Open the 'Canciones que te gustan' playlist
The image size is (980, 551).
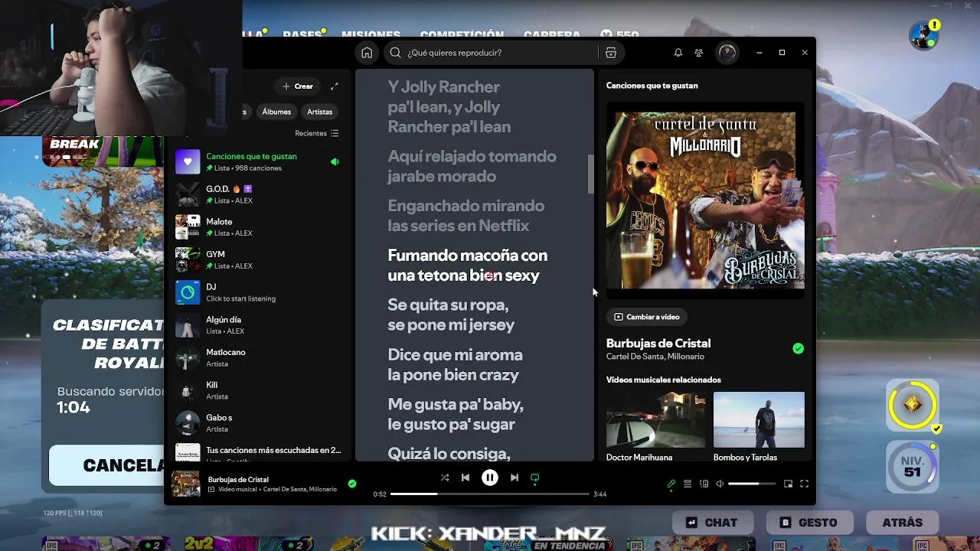click(x=258, y=161)
